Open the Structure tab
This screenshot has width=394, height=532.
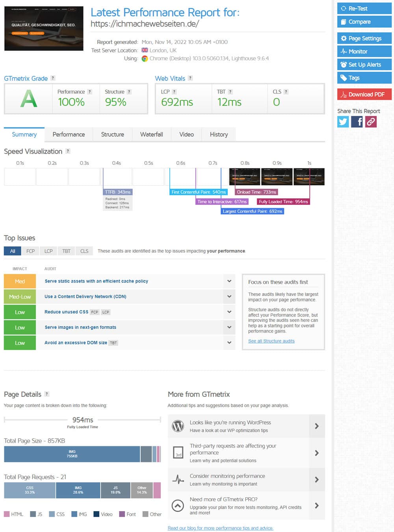pos(112,134)
